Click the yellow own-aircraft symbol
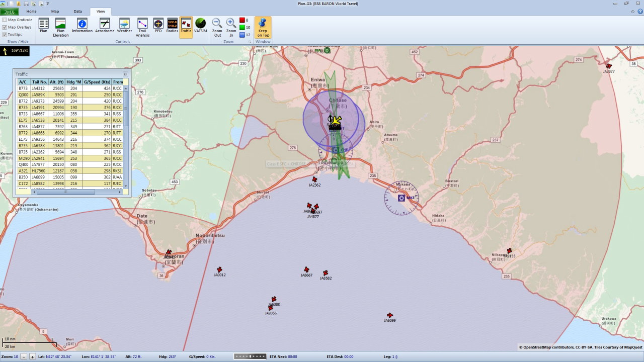The width and height of the screenshot is (644, 362). pyautogui.click(x=337, y=120)
